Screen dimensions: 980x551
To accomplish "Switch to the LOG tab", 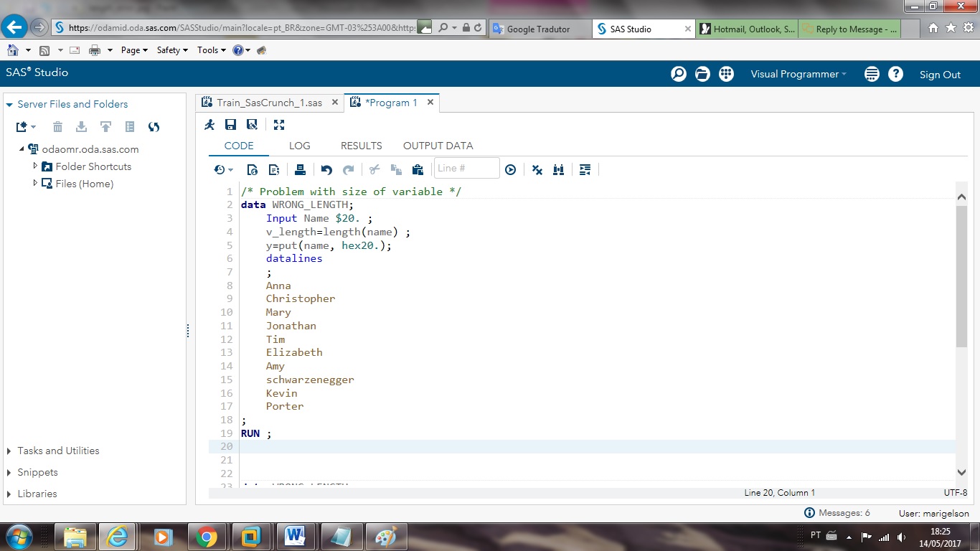I will 300,146.
